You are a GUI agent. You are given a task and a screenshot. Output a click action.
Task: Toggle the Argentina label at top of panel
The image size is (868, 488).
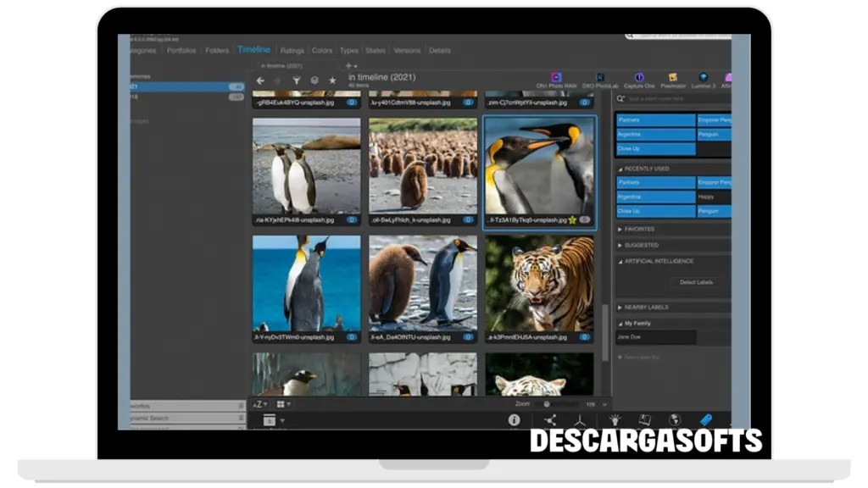click(655, 135)
